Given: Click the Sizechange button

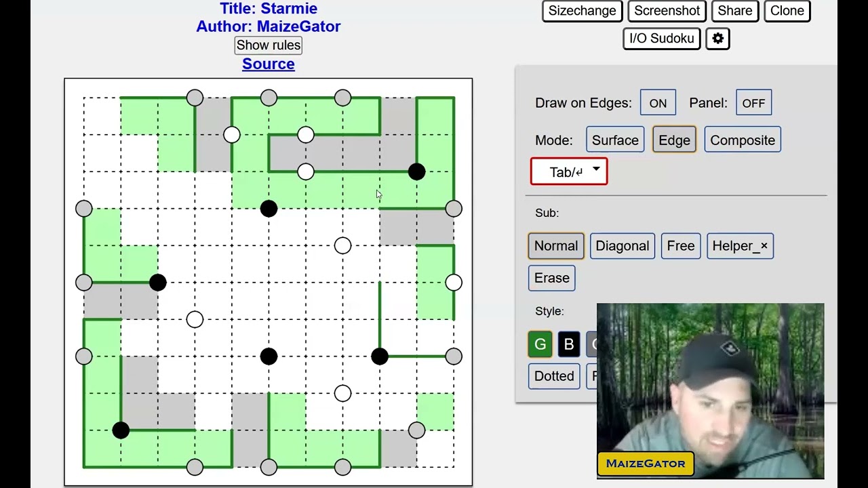Looking at the screenshot, I should click(x=583, y=11).
